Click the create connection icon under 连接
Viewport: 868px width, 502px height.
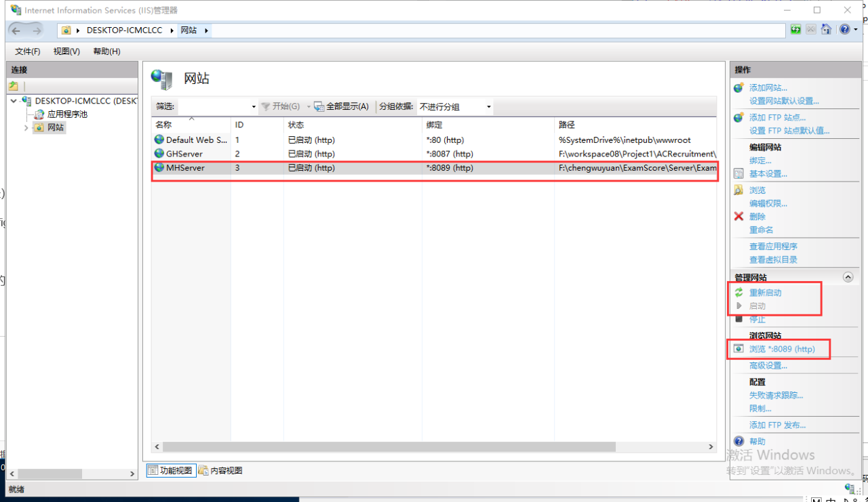click(x=14, y=86)
